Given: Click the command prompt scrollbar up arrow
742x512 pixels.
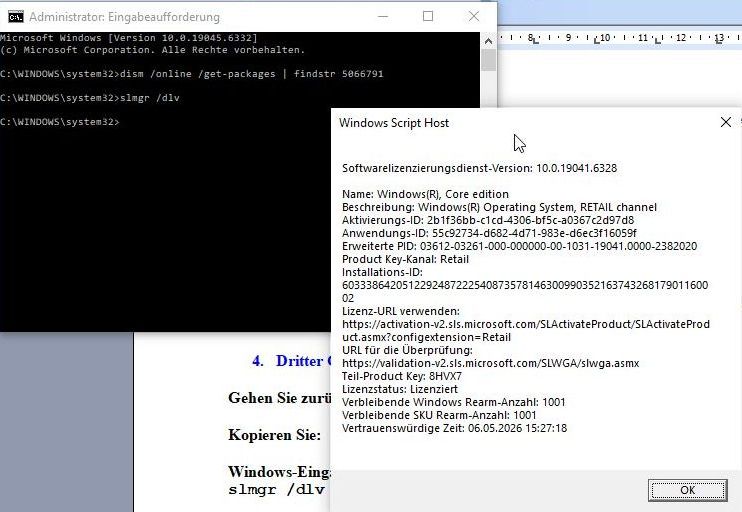Looking at the screenshot, I should point(488,41).
